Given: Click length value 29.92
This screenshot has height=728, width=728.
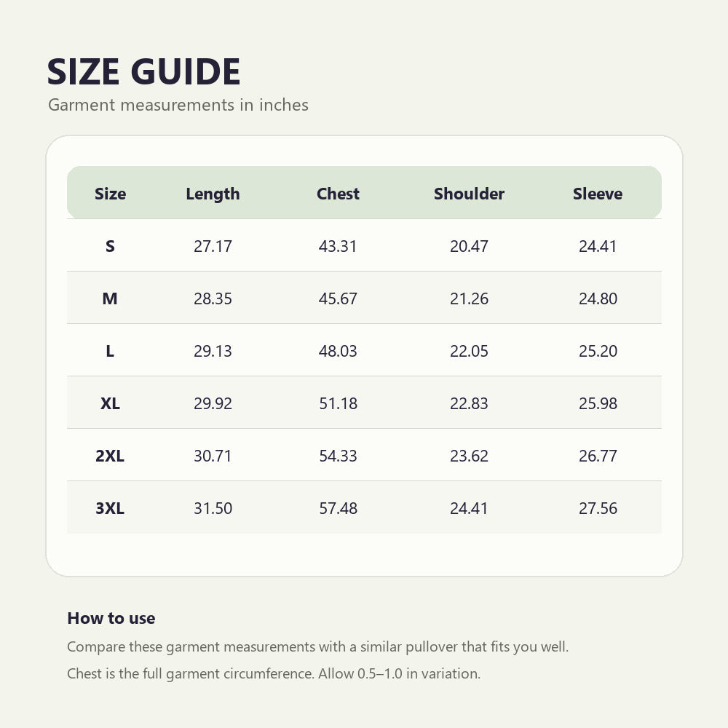Looking at the screenshot, I should (213, 403).
